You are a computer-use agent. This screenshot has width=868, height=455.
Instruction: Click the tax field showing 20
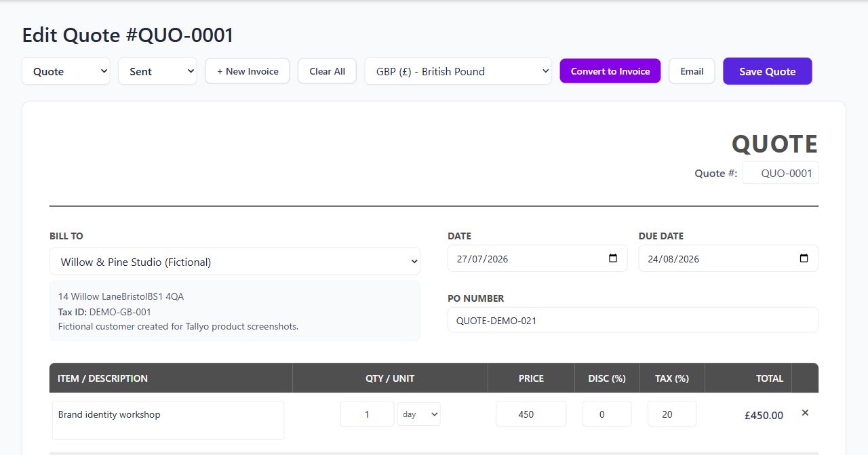click(x=672, y=414)
